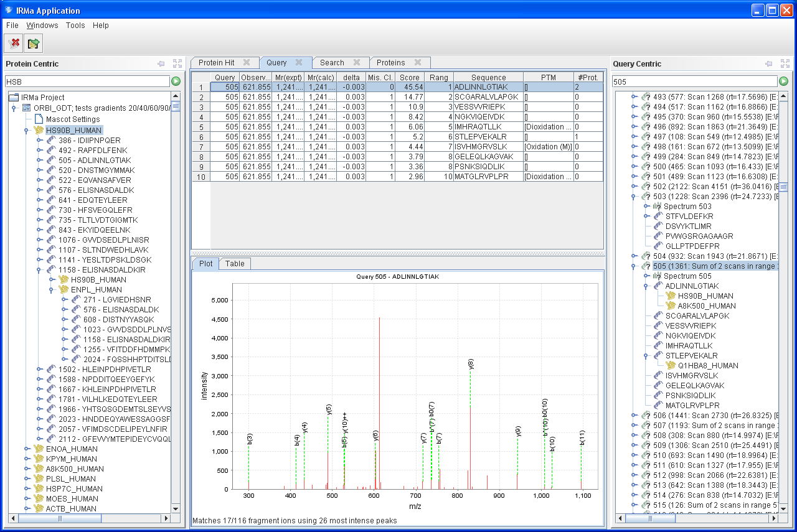
Task: Collapse the HS90B_HUMAN protein node
Action: coord(27,131)
